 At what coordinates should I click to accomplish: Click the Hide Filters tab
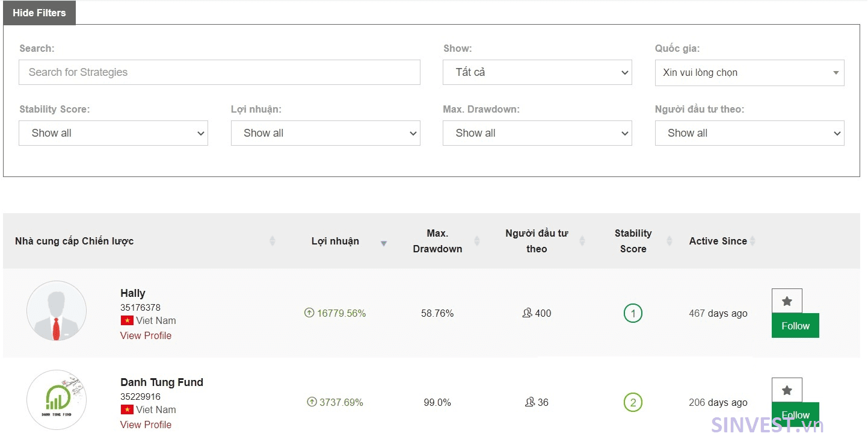coord(40,13)
